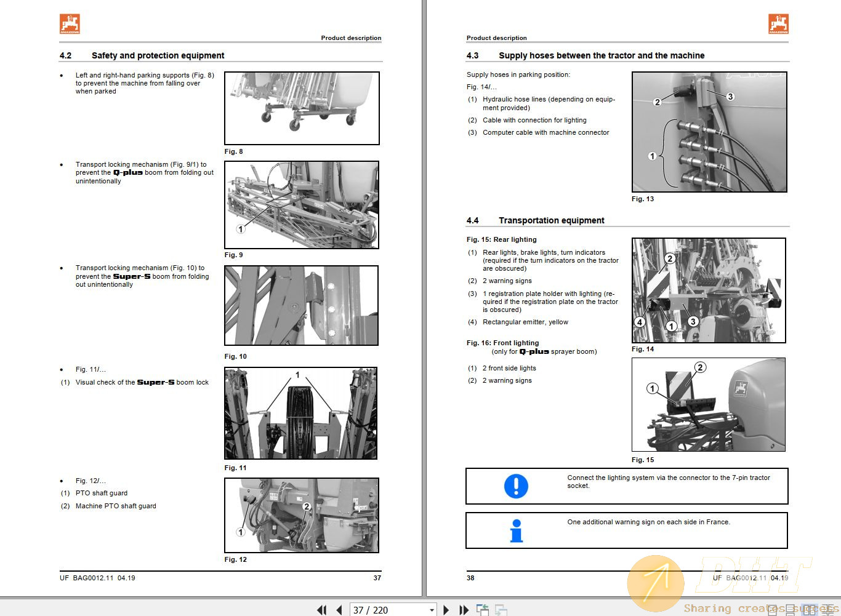Open the page number dropdown arrow
This screenshot has height=616, width=841.
[x=432, y=610]
